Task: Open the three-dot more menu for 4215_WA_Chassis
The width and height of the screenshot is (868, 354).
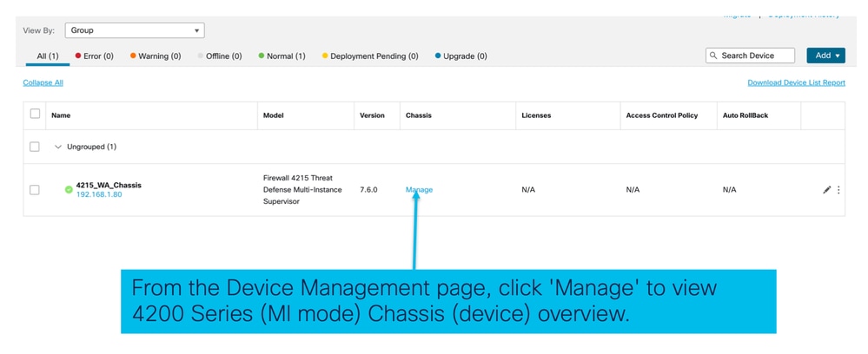Action: 838,190
